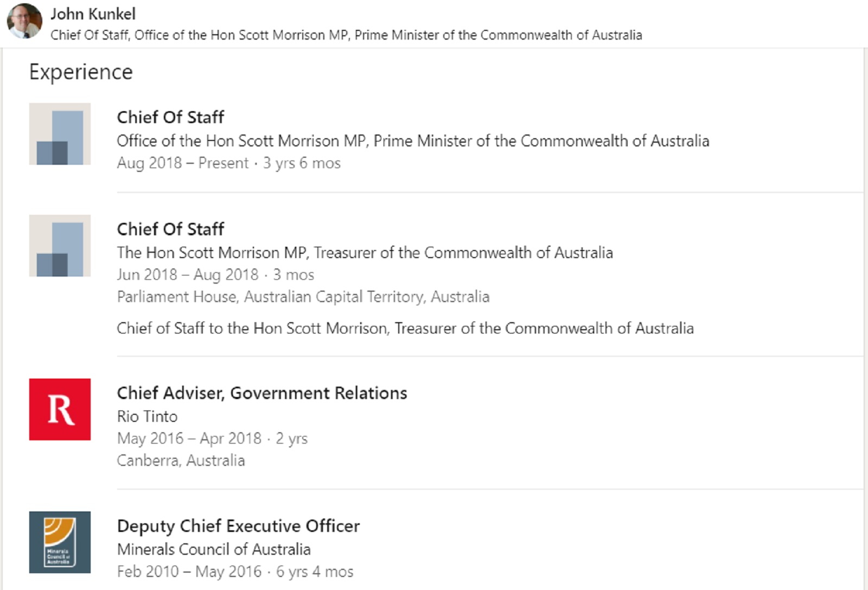Open the Rio Tinto company name

click(x=147, y=416)
